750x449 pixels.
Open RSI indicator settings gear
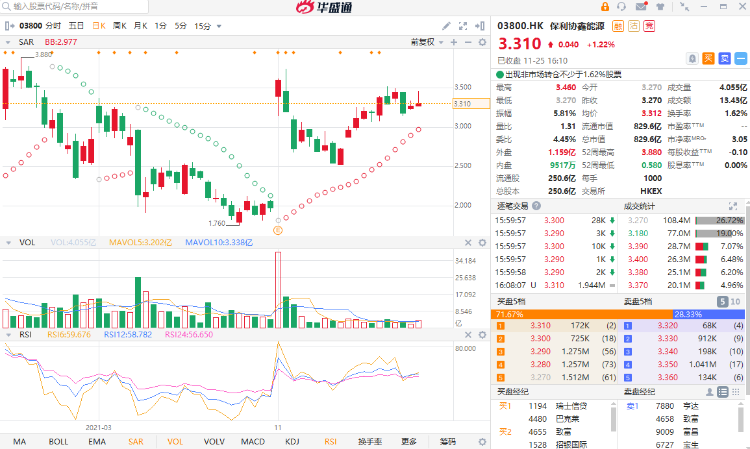[482, 335]
